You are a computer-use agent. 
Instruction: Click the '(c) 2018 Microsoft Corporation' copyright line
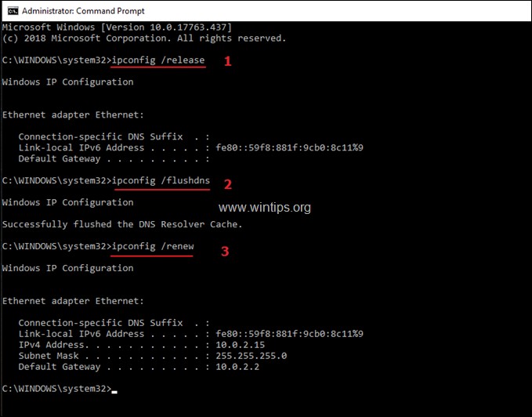[x=144, y=38]
